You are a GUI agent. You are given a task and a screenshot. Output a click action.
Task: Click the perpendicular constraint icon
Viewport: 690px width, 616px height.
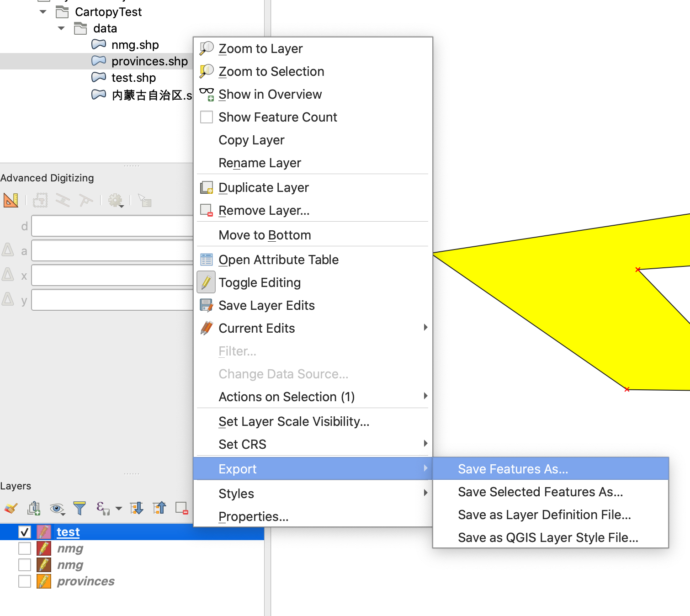pos(85,200)
